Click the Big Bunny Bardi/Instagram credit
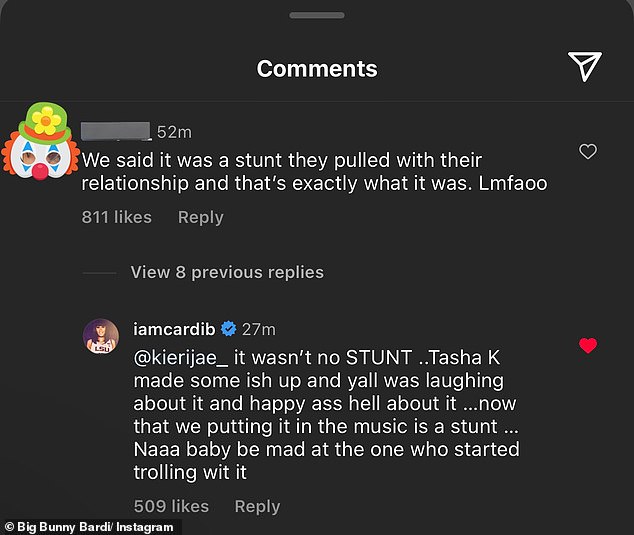 pyautogui.click(x=89, y=527)
